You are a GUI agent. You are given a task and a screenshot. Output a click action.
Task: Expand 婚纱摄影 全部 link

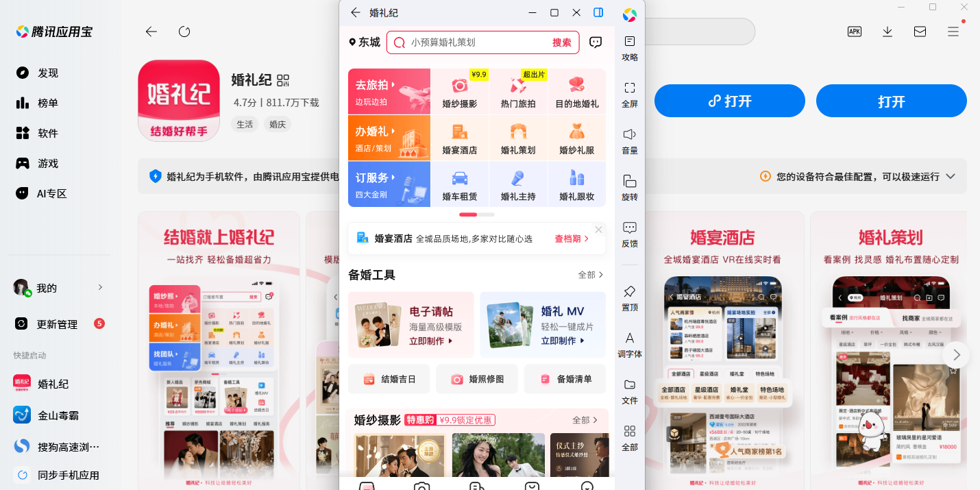pyautogui.click(x=585, y=420)
